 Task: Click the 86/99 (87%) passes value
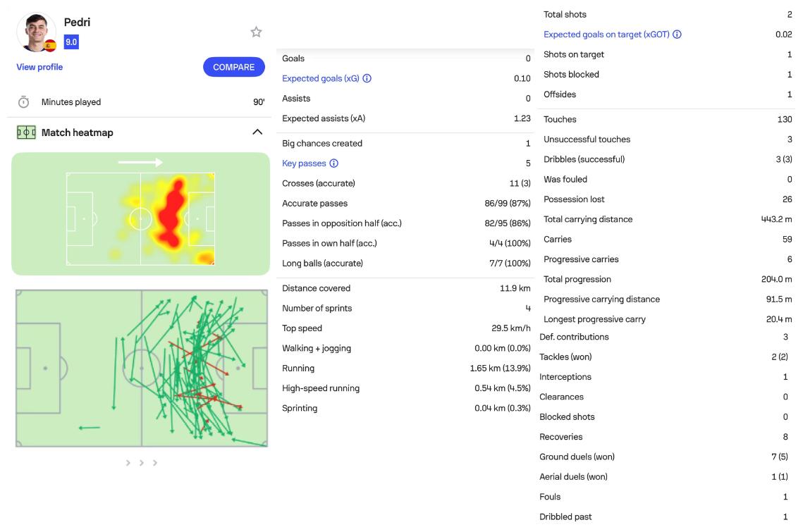point(508,203)
